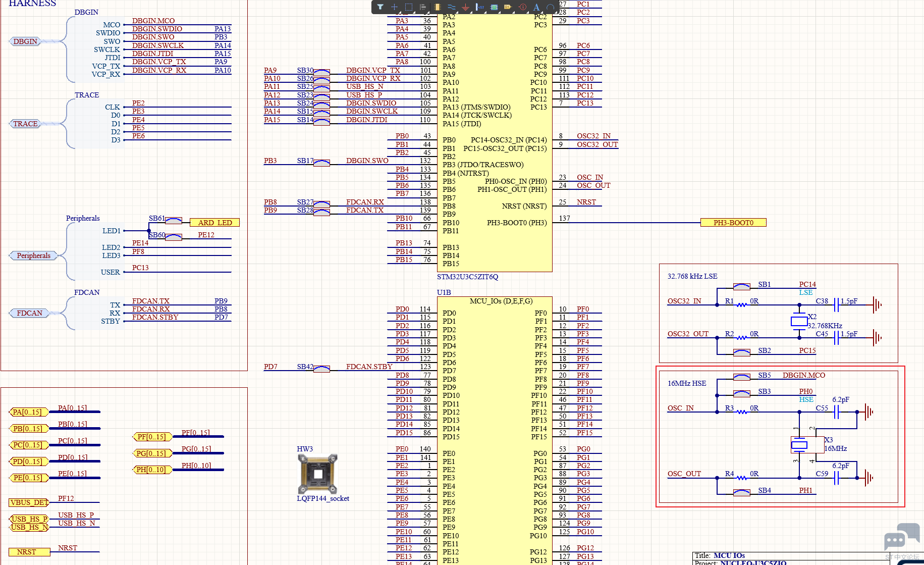This screenshot has width=924, height=565.
Task: Click solder bridge SB2 symbol
Action: [x=741, y=352]
